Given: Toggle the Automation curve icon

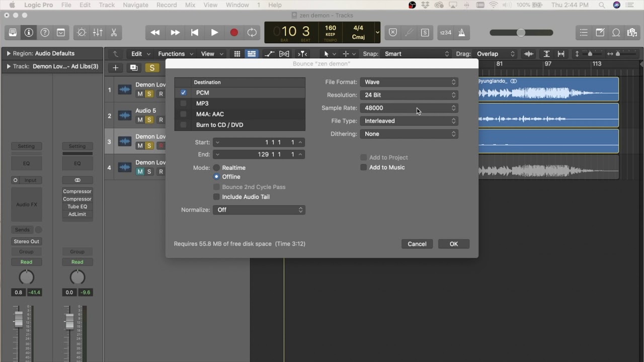Looking at the screenshot, I should coord(269,54).
